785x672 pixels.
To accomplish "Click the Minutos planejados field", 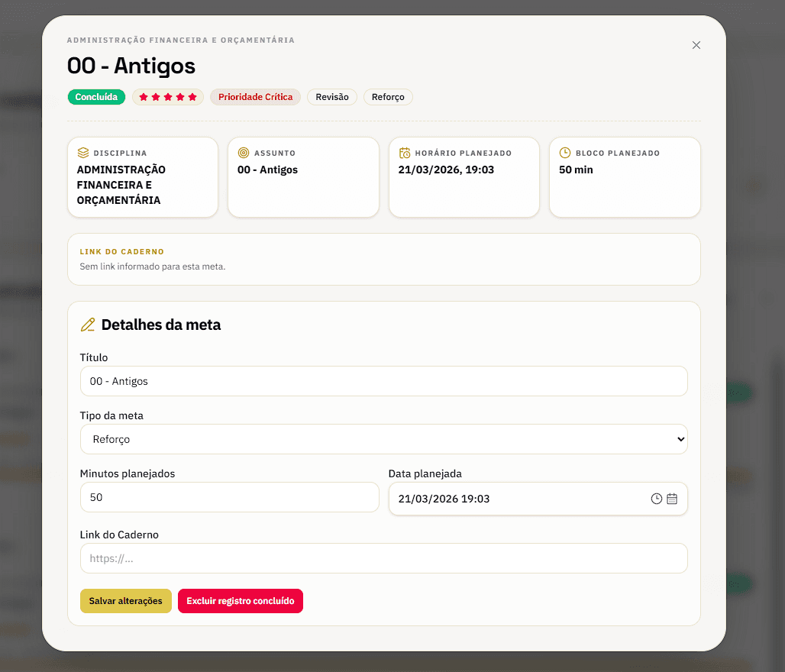I will coord(229,497).
